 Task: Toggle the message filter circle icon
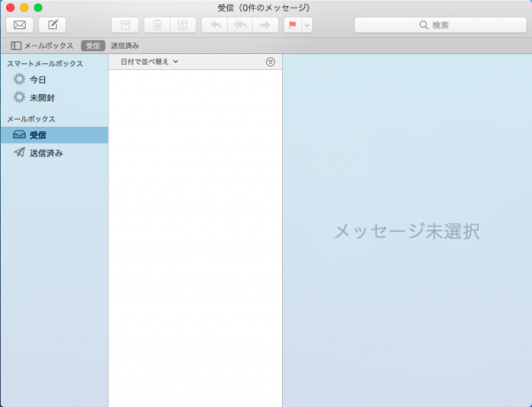click(x=270, y=62)
